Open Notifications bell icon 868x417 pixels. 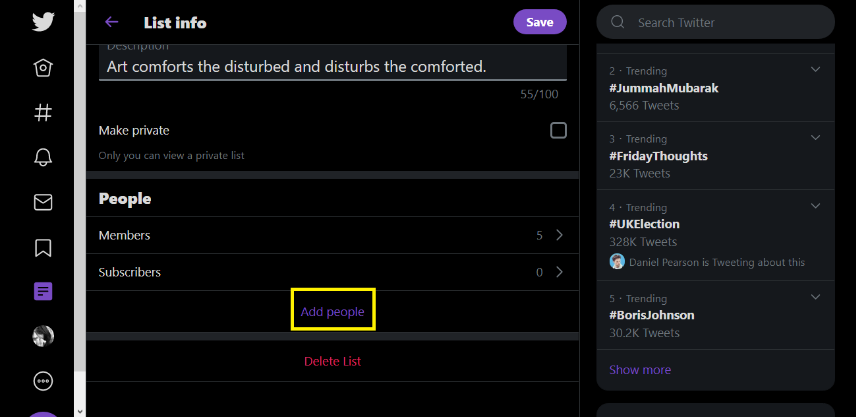43,157
